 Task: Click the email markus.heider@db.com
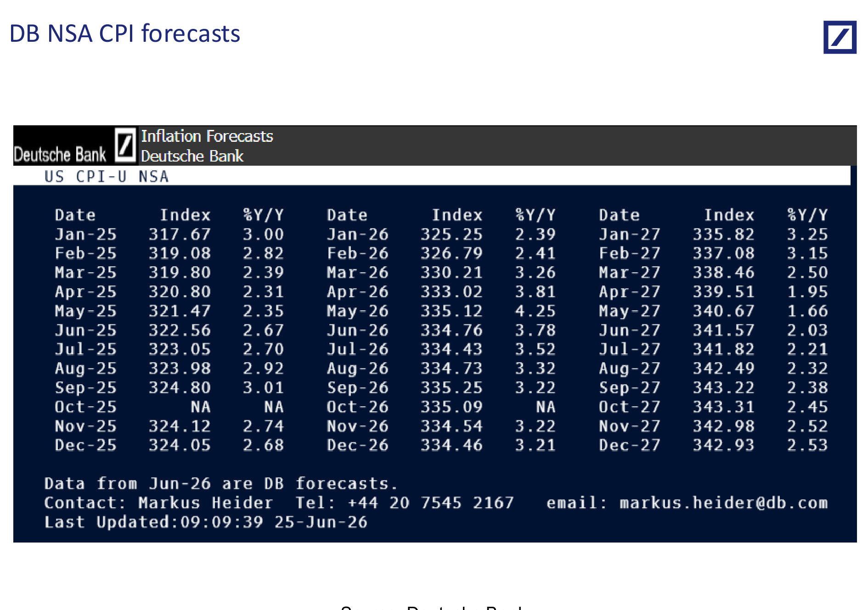(723, 503)
